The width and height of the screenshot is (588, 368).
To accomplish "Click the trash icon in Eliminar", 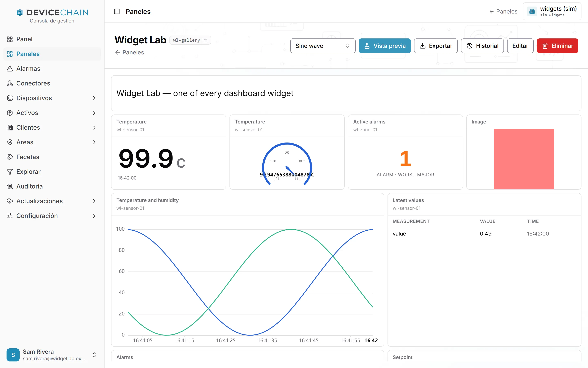I will (x=545, y=46).
